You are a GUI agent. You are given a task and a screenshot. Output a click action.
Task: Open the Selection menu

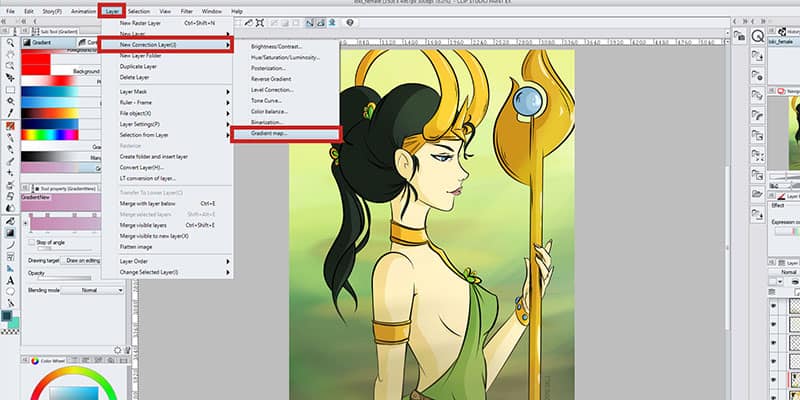(139, 11)
